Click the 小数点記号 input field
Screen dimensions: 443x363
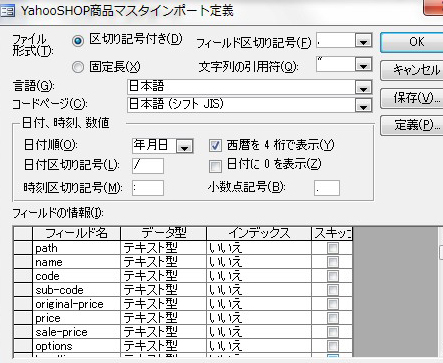[327, 188]
